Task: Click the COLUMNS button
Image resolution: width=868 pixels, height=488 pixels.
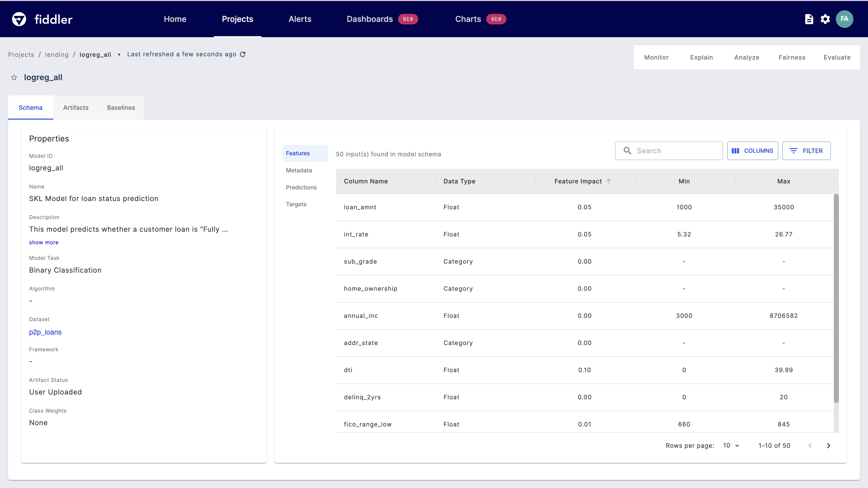Action: 752,151
